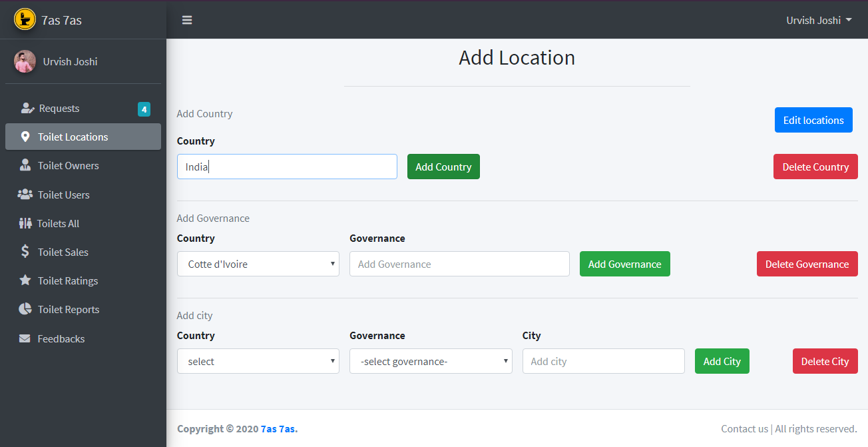Click the Requests user-edit icon
Image resolution: width=868 pixels, height=447 pixels.
click(x=27, y=108)
